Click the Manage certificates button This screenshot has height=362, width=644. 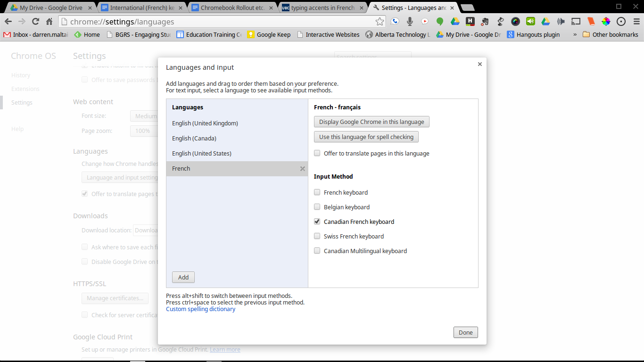tap(115, 298)
